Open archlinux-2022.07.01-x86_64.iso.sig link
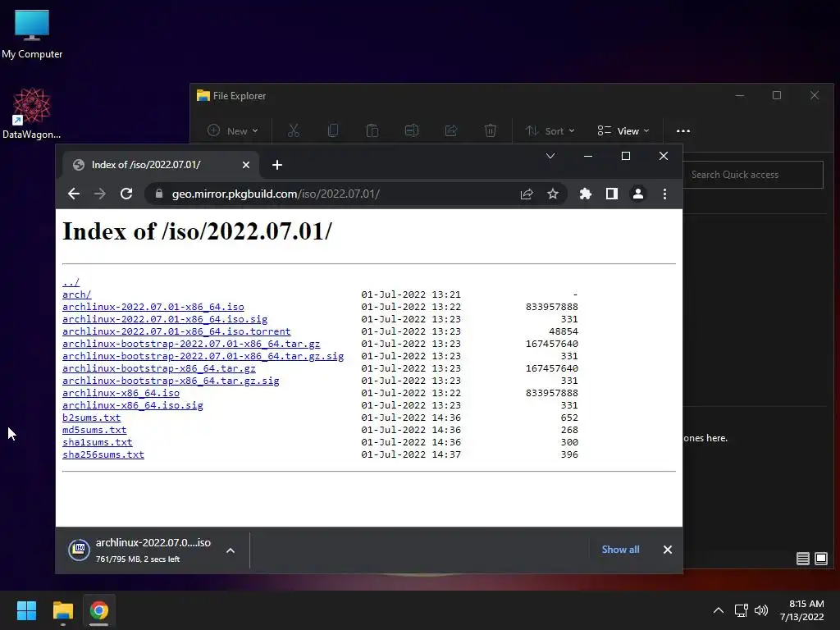The height and width of the screenshot is (630, 840). coord(165,319)
